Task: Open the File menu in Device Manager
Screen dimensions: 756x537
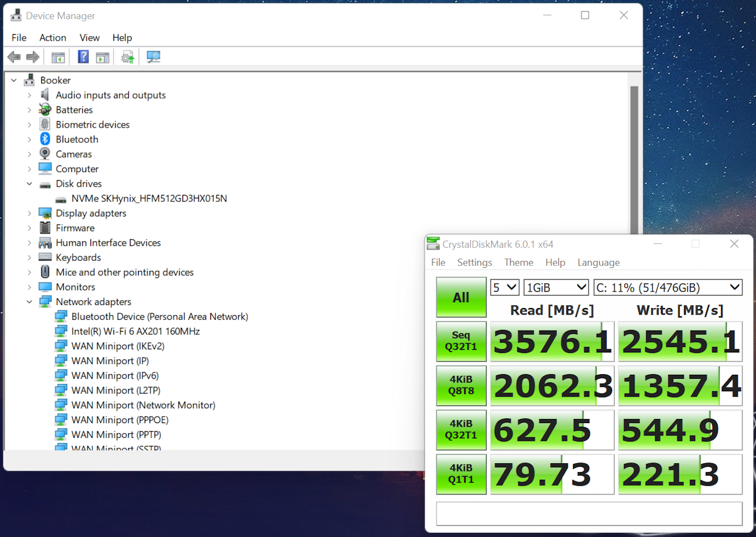Action: pos(19,37)
